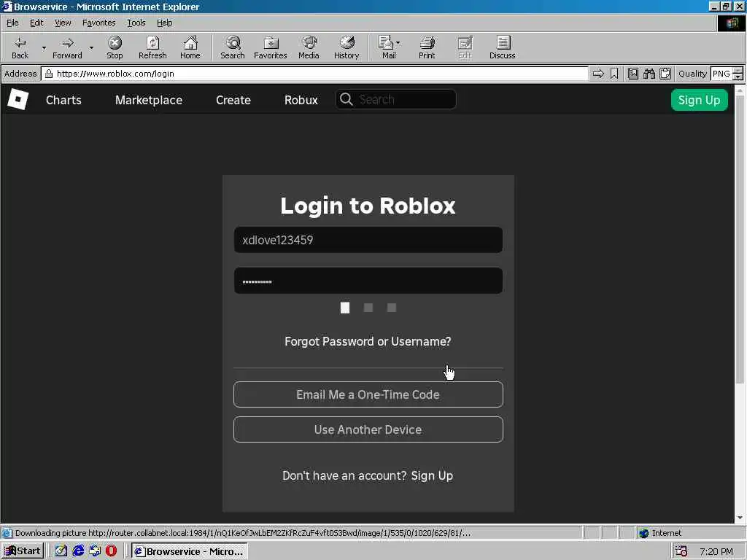This screenshot has height=560, width=747.
Task: Click the magnifier icon in Roblox search box
Action: tap(347, 99)
